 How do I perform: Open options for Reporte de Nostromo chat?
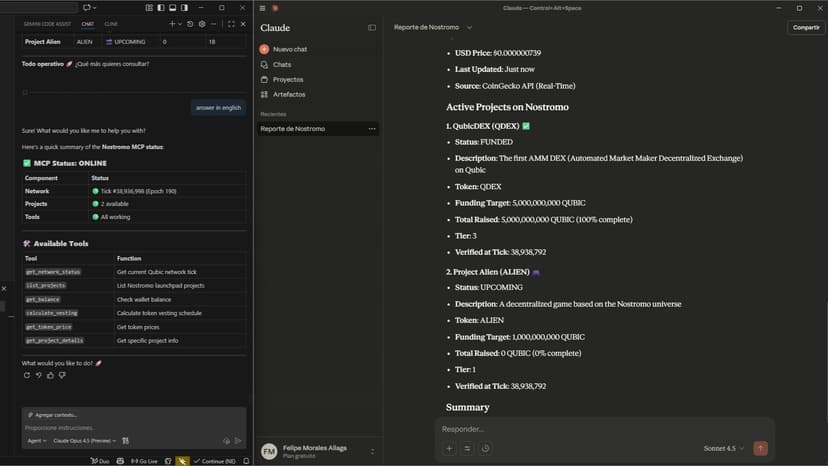(372, 129)
